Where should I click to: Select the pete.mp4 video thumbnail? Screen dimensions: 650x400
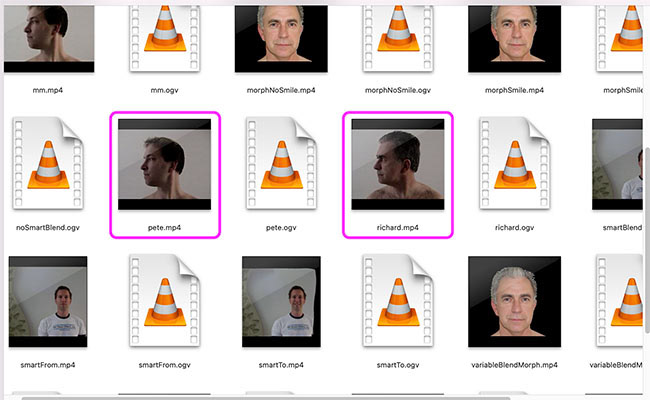pos(165,164)
